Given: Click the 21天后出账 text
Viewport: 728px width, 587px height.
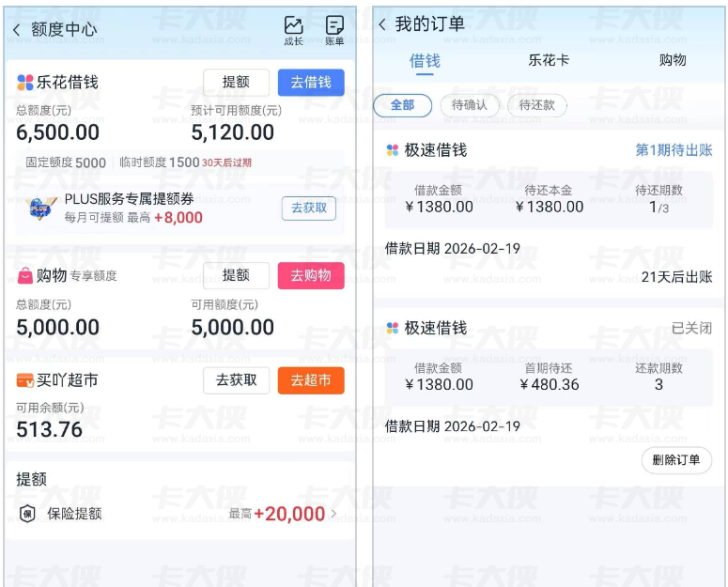Looking at the screenshot, I should (x=677, y=277).
